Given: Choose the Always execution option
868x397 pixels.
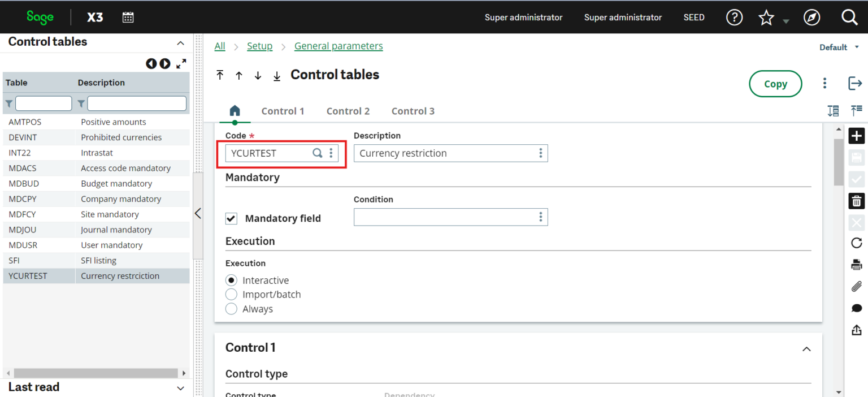Looking at the screenshot, I should 231,309.
